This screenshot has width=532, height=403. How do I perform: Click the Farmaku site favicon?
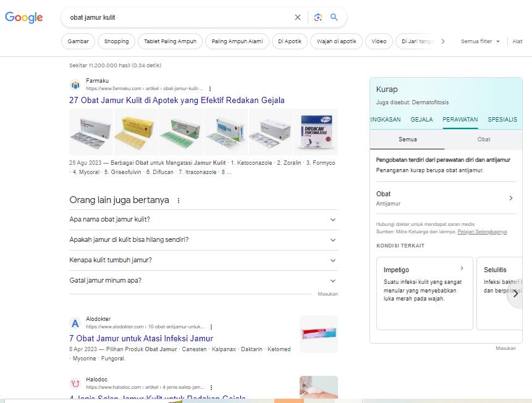(75, 85)
